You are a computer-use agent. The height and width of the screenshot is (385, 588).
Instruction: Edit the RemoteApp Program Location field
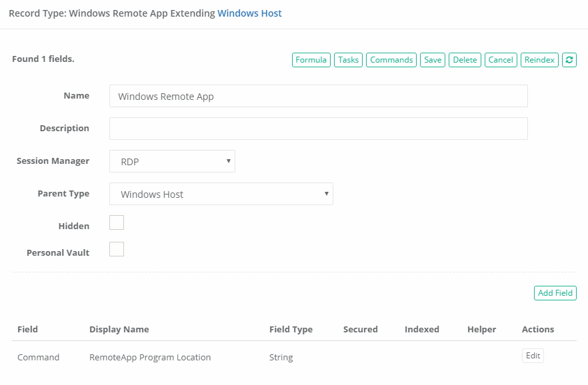click(532, 355)
